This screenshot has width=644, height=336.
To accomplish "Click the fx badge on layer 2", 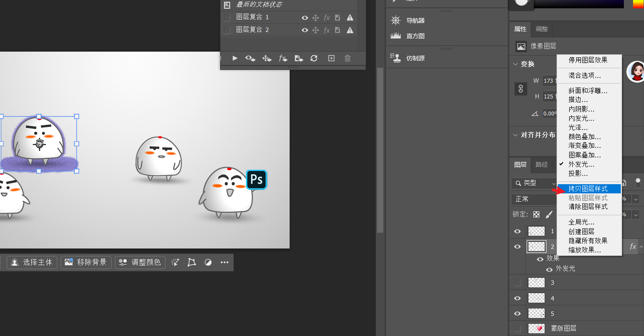I will point(633,247).
